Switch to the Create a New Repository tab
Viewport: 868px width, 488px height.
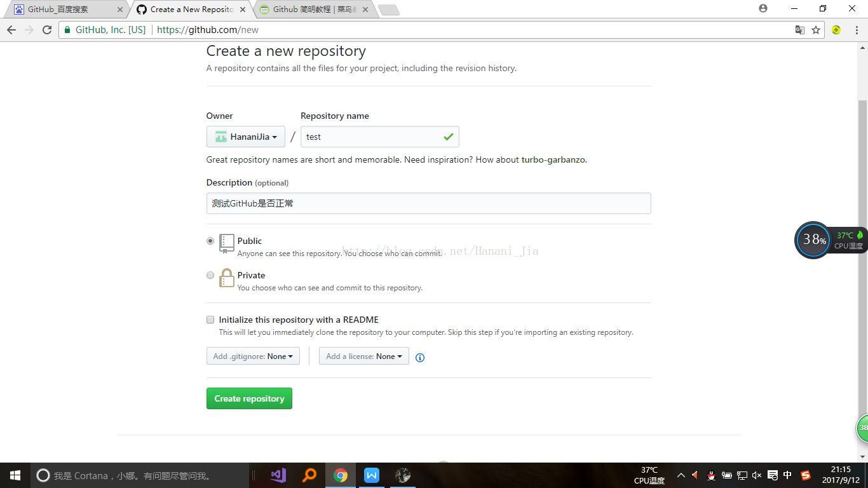pyautogui.click(x=191, y=10)
